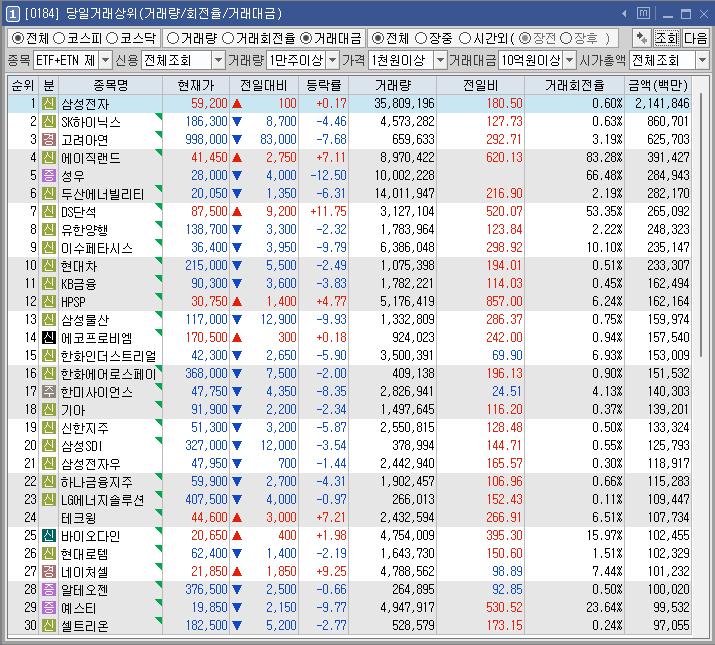The width and height of the screenshot is (715, 645).
Task: Click 등락률 value +11.75
Action: click(328, 212)
